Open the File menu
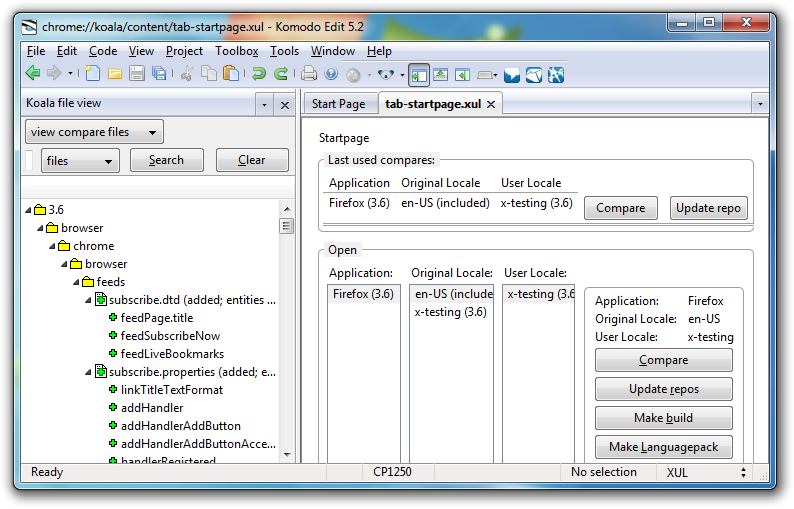The width and height of the screenshot is (794, 509). 36,51
